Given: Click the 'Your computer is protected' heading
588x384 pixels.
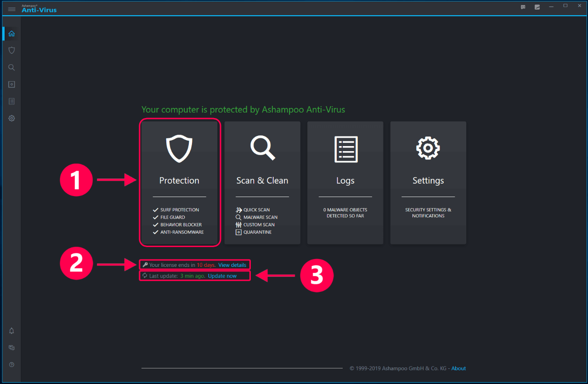Looking at the screenshot, I should 243,109.
